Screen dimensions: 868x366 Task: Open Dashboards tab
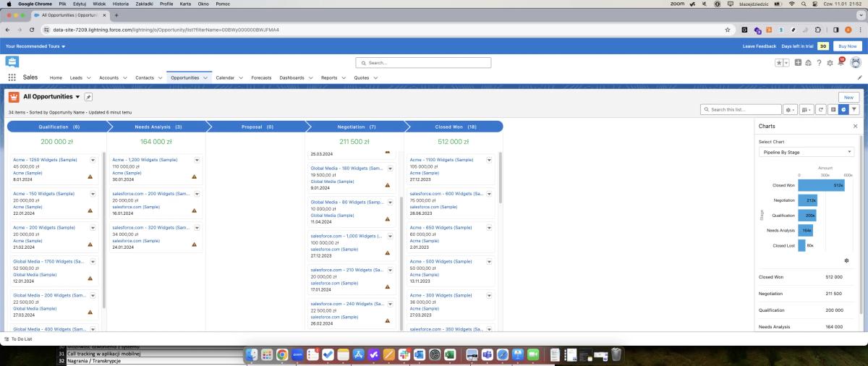pyautogui.click(x=292, y=77)
